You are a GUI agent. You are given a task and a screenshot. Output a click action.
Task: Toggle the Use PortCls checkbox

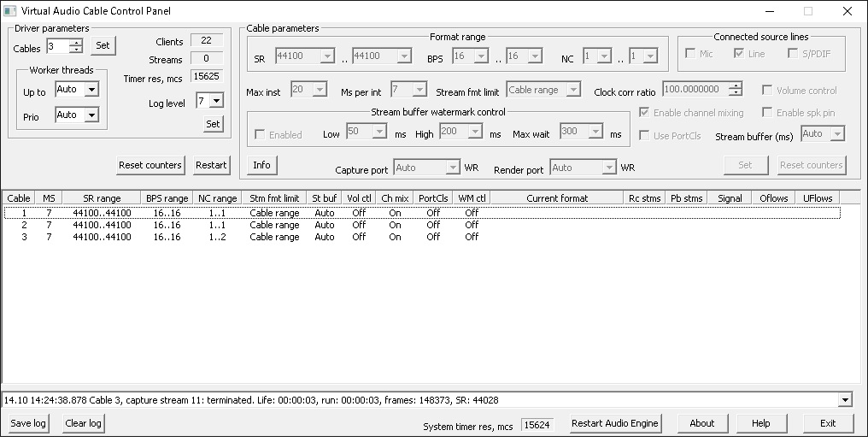644,135
